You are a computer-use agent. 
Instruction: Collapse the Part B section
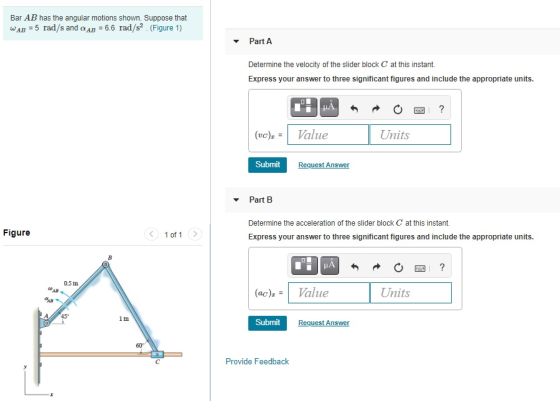pyautogui.click(x=236, y=200)
